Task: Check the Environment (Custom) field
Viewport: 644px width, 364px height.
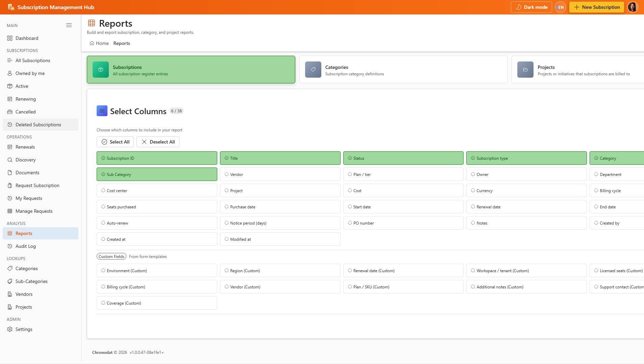Action: (x=157, y=270)
